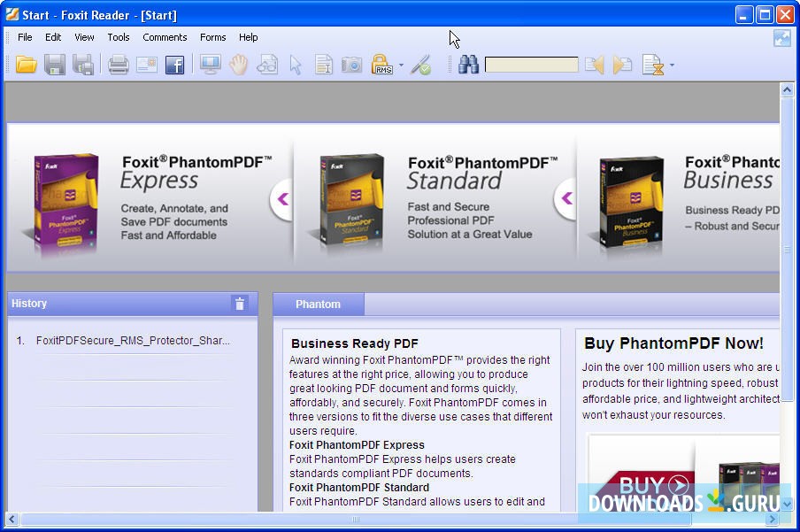Image resolution: width=800 pixels, height=532 pixels.
Task: Select the Hand tool in the toolbar
Action: click(238, 64)
